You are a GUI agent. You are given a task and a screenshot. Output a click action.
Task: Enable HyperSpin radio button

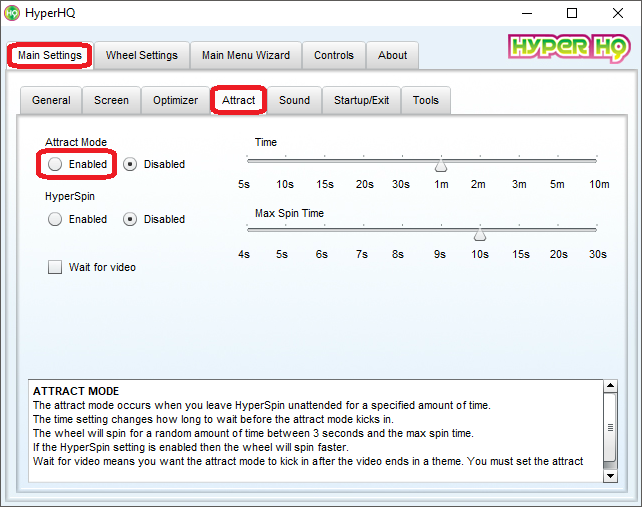55,220
